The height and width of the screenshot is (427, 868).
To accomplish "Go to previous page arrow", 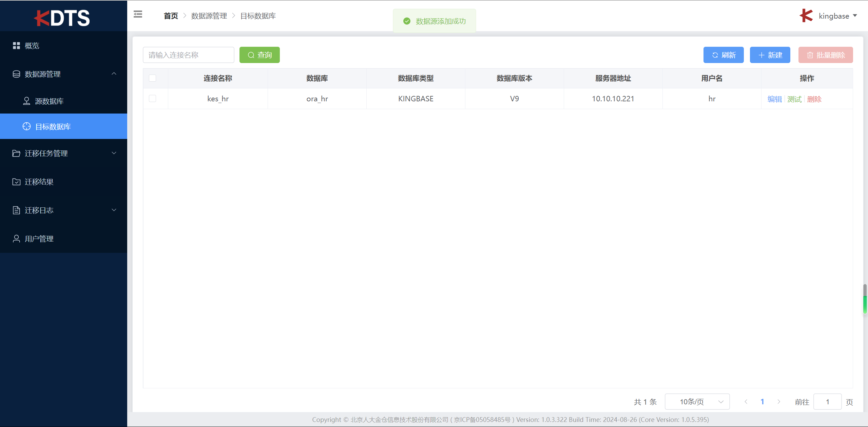I will pyautogui.click(x=746, y=402).
